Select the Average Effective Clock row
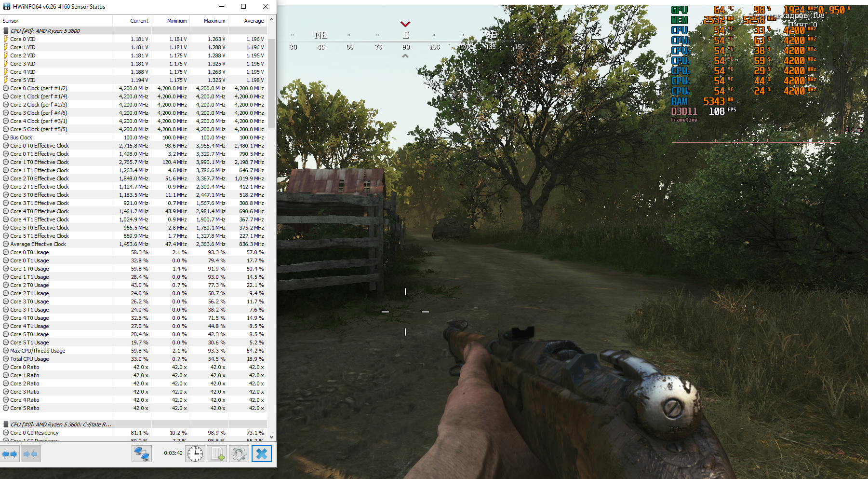Screen dimensions: 868x479 tap(134, 244)
